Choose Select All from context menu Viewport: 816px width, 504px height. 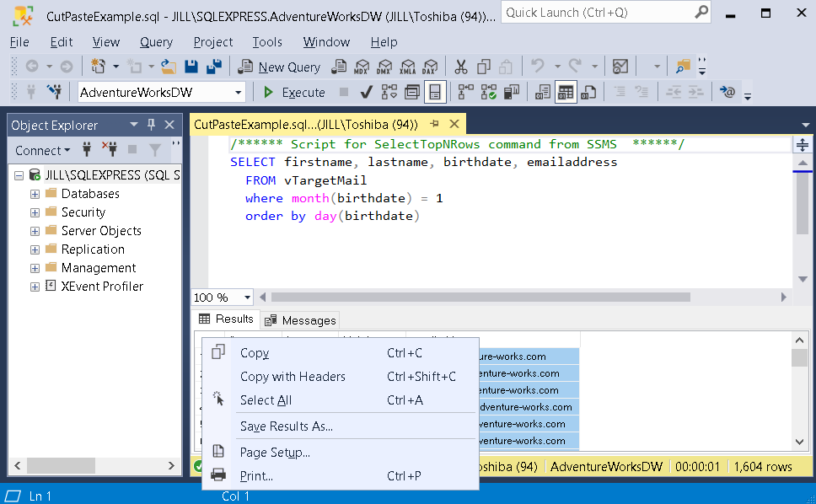(x=341, y=400)
